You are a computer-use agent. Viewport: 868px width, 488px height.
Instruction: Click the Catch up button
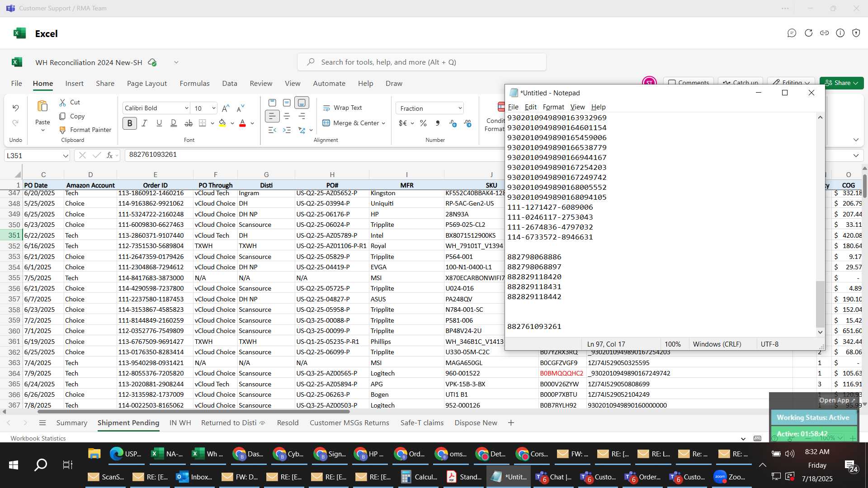[x=740, y=83]
